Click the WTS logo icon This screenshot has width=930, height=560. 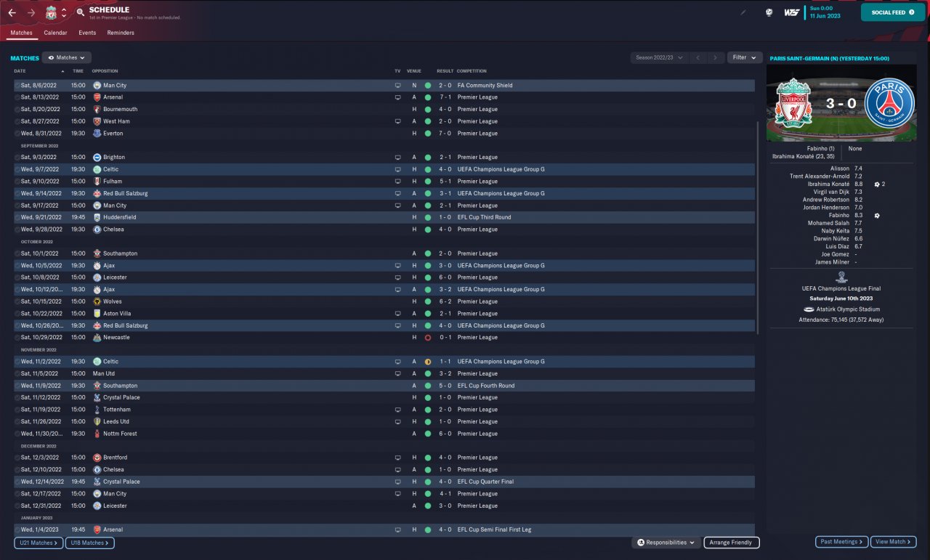tap(792, 12)
